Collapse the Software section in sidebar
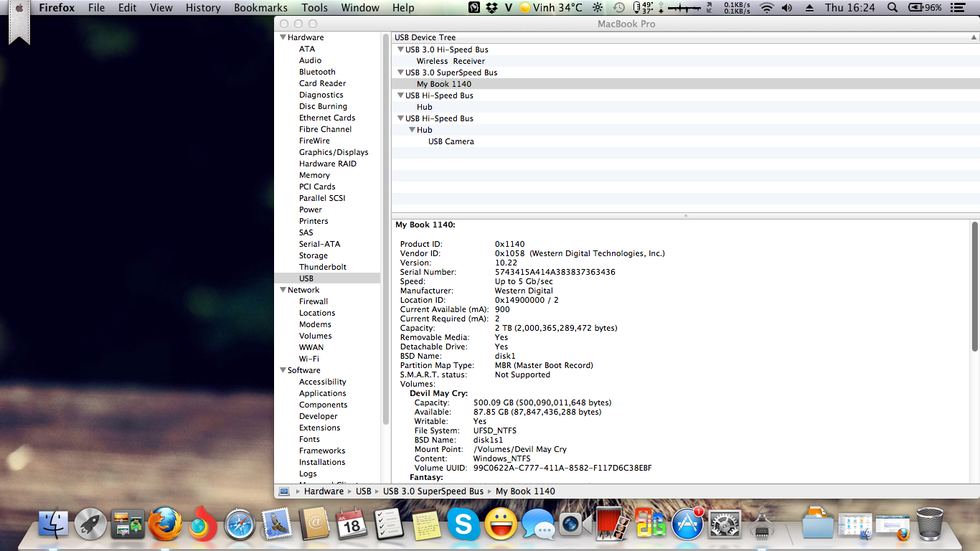980x551 pixels. 283,370
